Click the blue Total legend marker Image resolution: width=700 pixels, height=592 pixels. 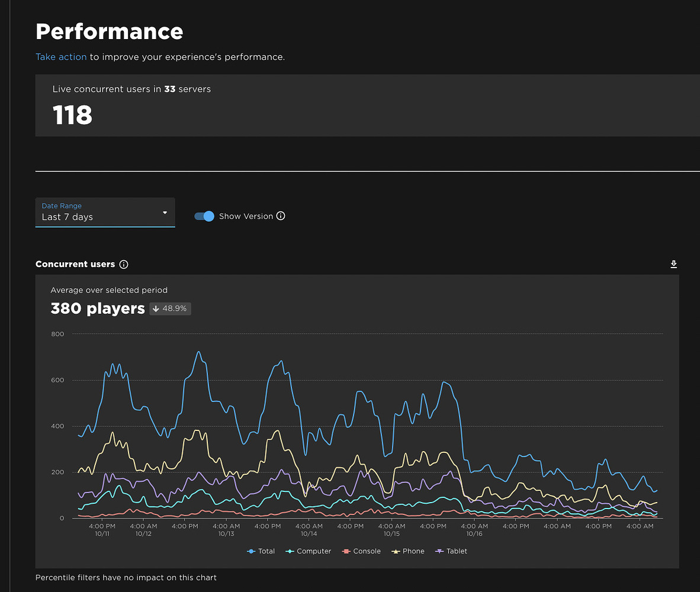point(252,551)
